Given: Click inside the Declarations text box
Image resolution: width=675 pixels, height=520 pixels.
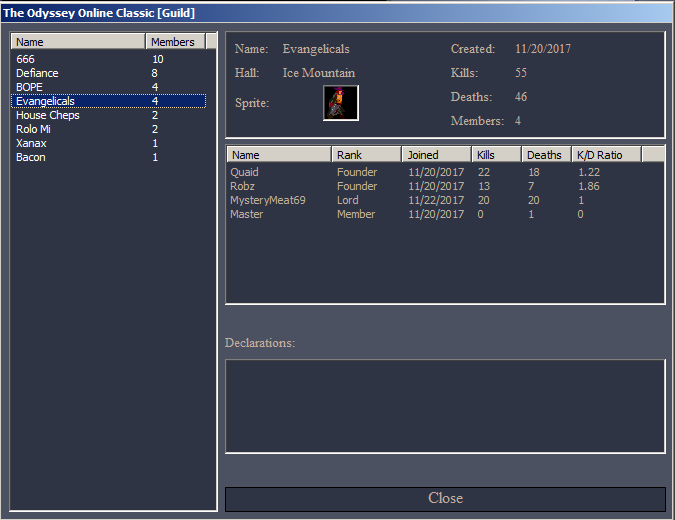Looking at the screenshot, I should [x=445, y=406].
